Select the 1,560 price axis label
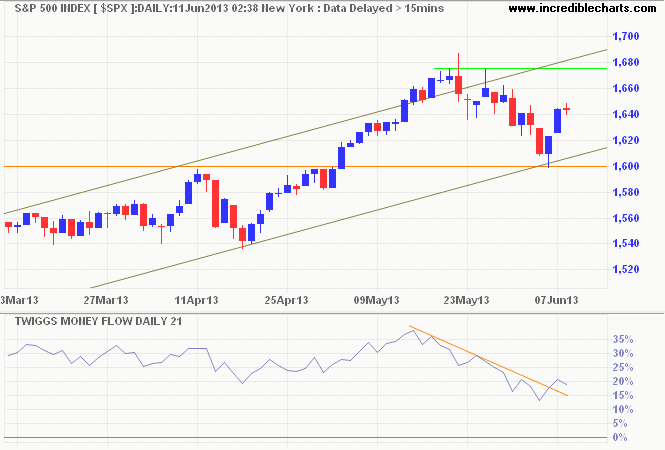The image size is (665, 450). pos(626,218)
